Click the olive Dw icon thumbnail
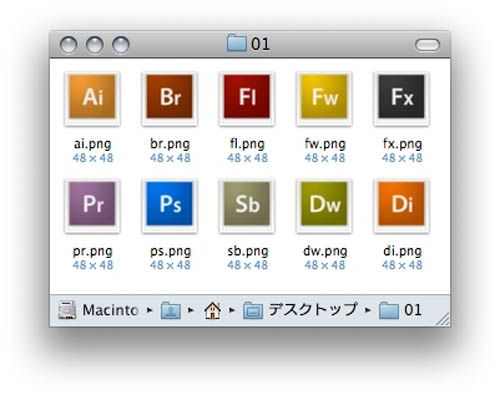This screenshot has width=500, height=395. 324,205
